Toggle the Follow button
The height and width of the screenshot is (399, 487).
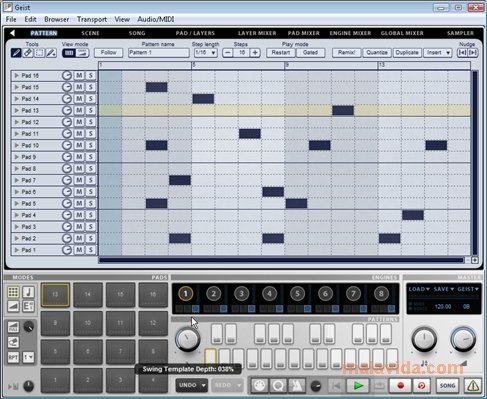tap(108, 53)
